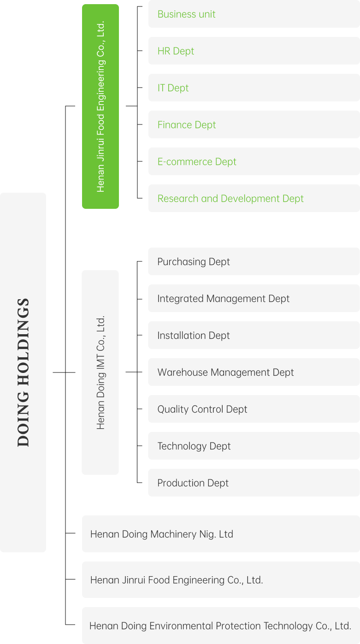Select the Production Dept box
Viewport: 360px width, 644px height.
pyautogui.click(x=254, y=483)
